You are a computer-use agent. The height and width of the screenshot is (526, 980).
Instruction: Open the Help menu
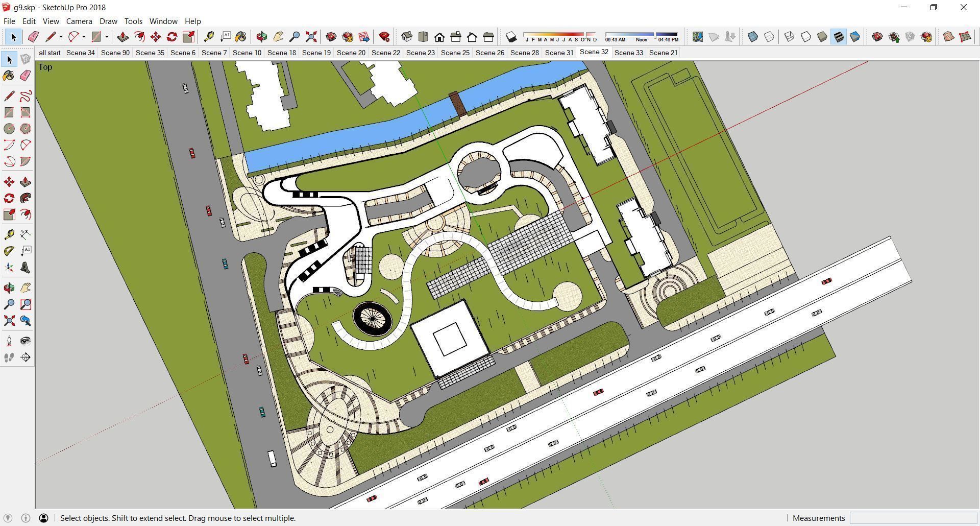pyautogui.click(x=192, y=21)
